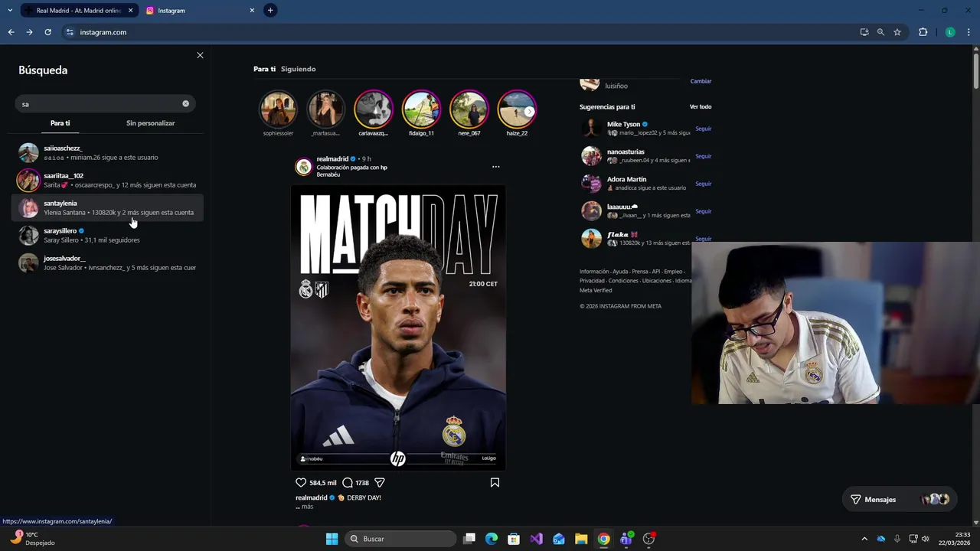The width and height of the screenshot is (980, 551).
Task: Open Microsoft Teams from taskbar
Action: (626, 539)
